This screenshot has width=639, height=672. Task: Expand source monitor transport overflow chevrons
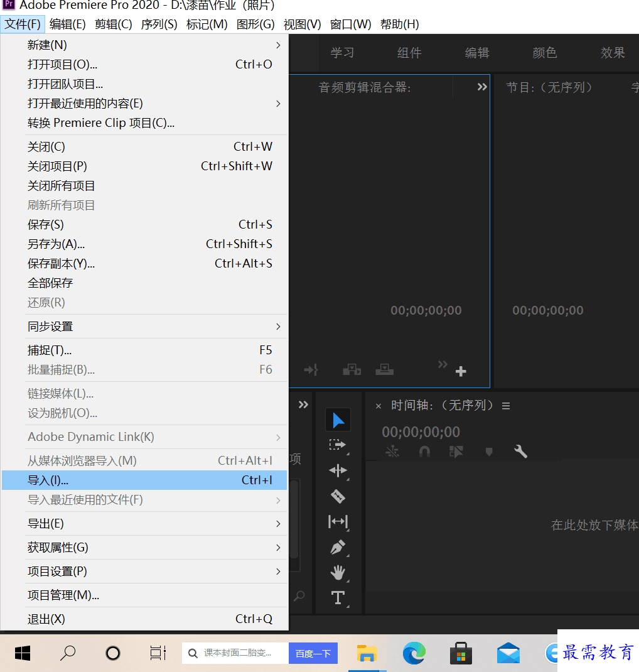(443, 365)
